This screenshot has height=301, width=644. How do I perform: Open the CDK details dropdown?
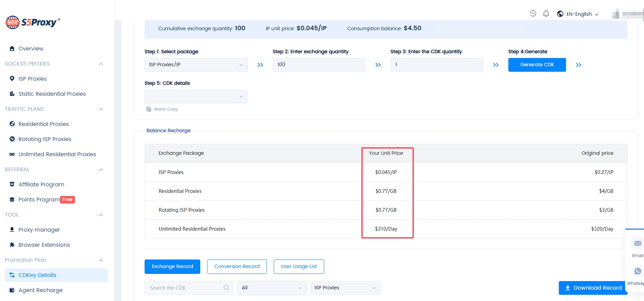196,96
